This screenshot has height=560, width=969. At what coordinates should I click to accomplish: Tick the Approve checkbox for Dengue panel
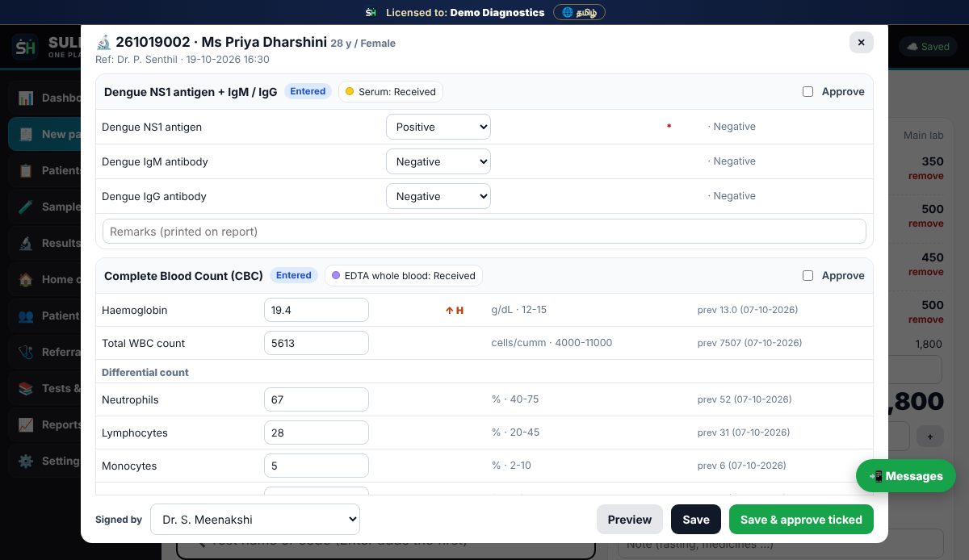807,92
